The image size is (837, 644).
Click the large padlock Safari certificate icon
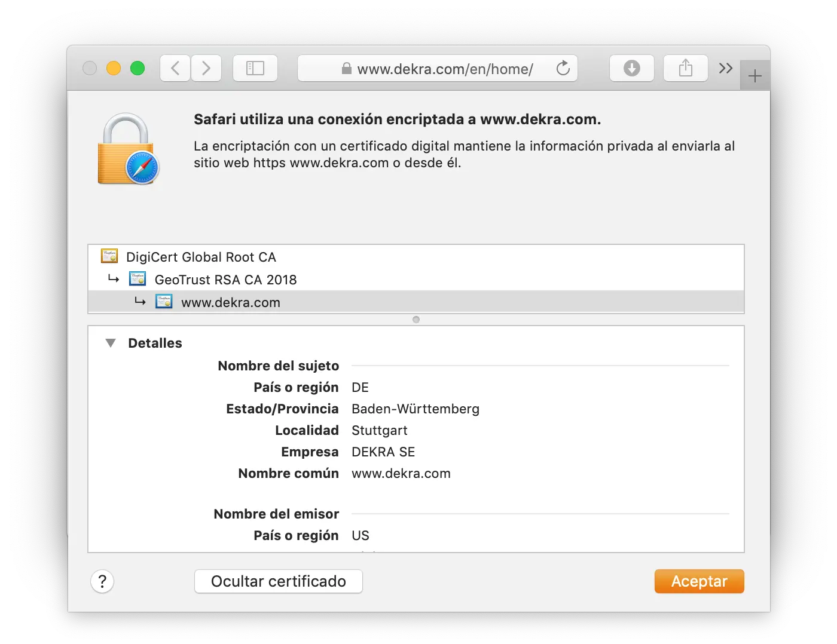pyautogui.click(x=129, y=149)
